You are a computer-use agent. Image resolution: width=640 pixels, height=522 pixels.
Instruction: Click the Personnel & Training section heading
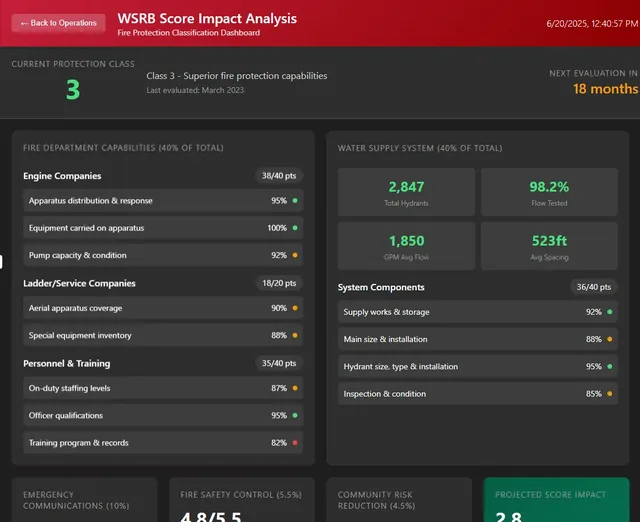tap(67, 363)
